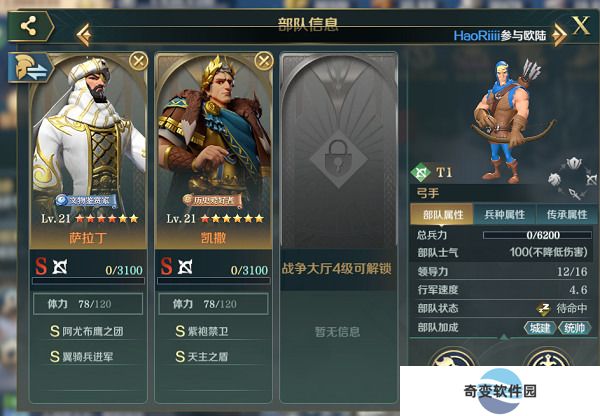Viewport: 600px width, 416px height.
Task: Click the green archer type icon beside T1
Action: coord(421,172)
